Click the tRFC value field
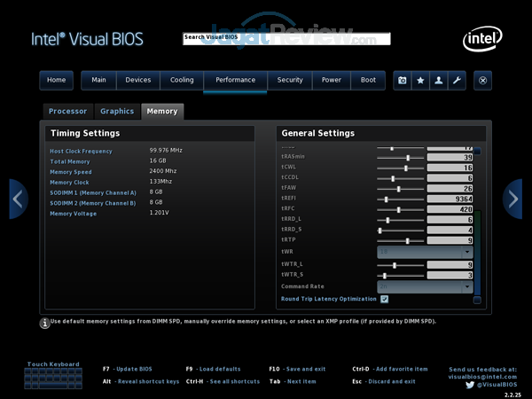Screen dimensions: 532x399 pos(450,210)
